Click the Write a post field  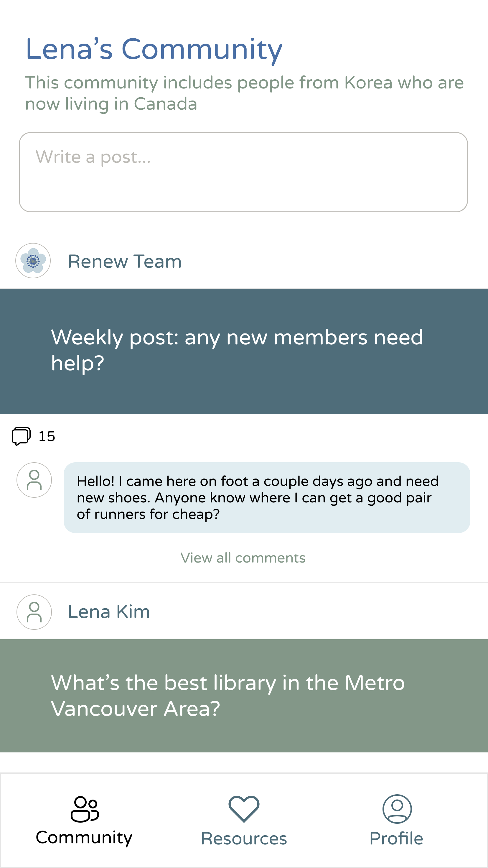(243, 172)
